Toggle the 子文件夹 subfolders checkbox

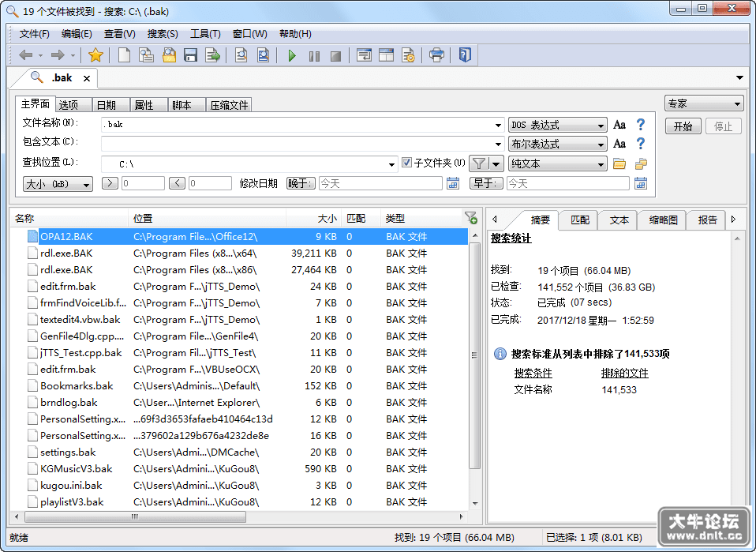(x=407, y=163)
